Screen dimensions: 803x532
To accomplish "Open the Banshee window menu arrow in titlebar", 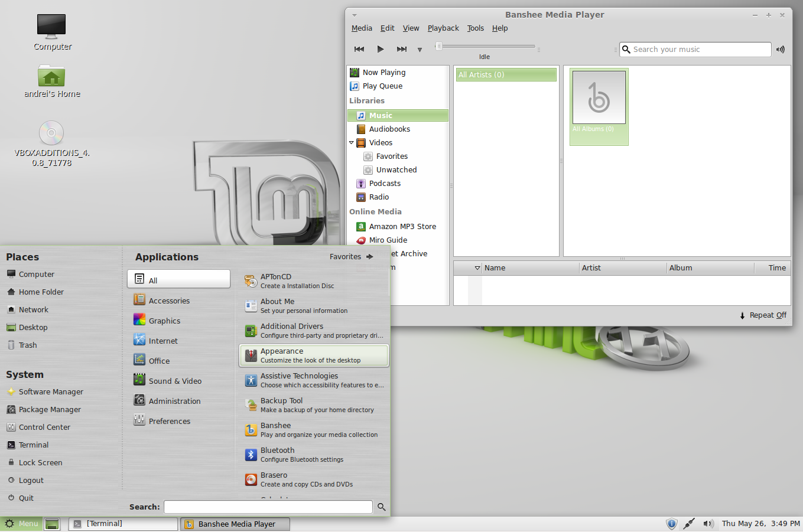I will [x=355, y=15].
